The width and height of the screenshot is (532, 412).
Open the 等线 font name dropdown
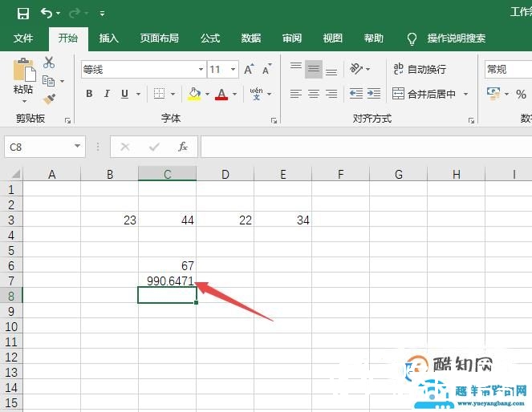point(201,70)
